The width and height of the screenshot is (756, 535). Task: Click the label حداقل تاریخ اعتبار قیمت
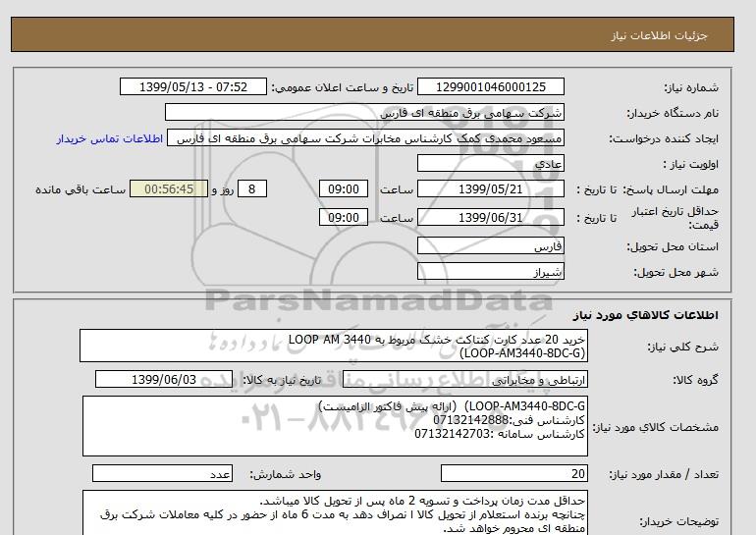(675, 218)
